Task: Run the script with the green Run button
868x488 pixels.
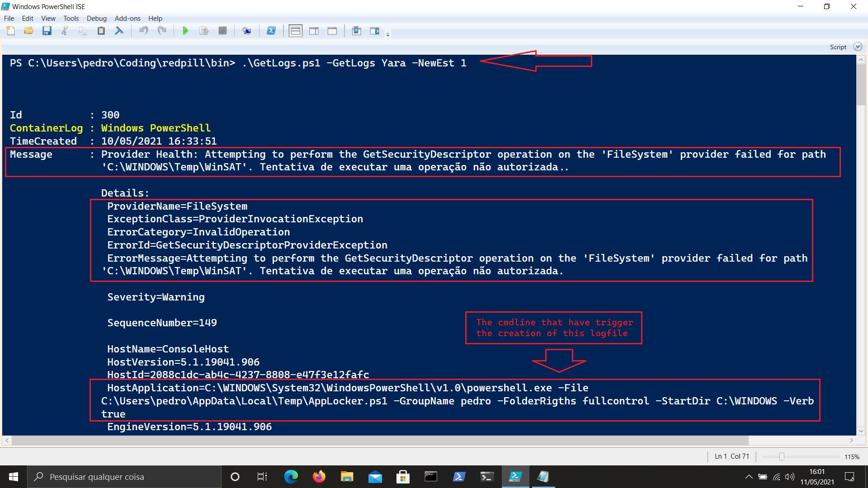Action: pos(185,31)
